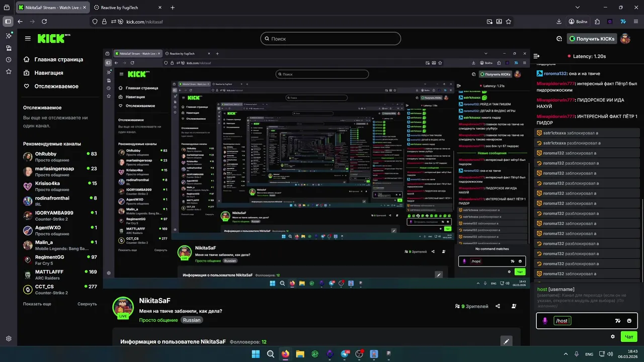View the 9 Зрителей viewer count
The width and height of the screenshot is (644, 362).
471,306
